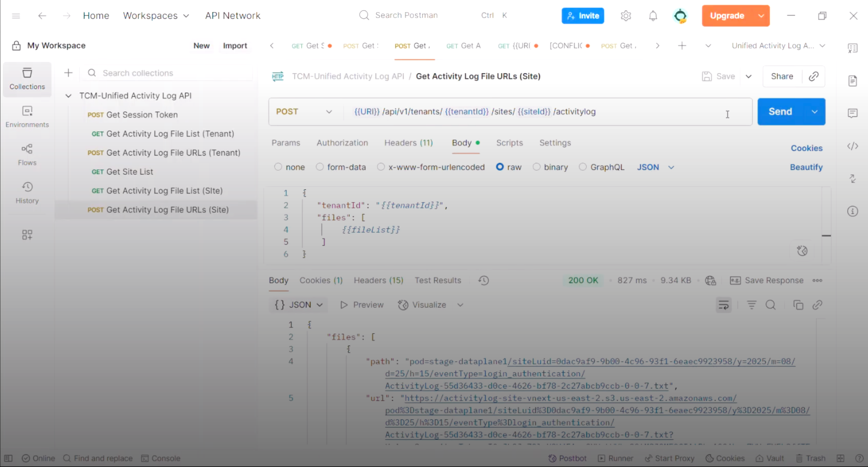868x467 pixels.
Task: Select the none body type radio
Action: 278,167
